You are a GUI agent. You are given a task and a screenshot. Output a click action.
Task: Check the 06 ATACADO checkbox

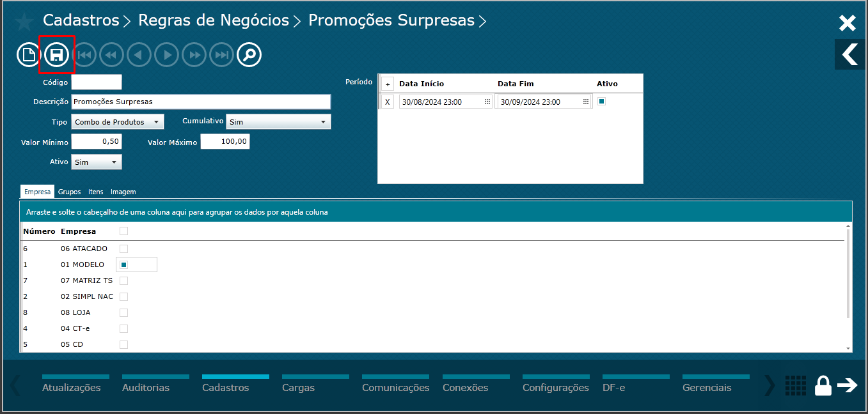coord(124,249)
